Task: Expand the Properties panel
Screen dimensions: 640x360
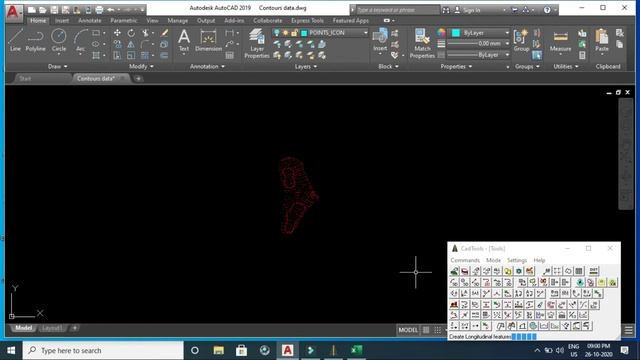Action: pos(456,66)
